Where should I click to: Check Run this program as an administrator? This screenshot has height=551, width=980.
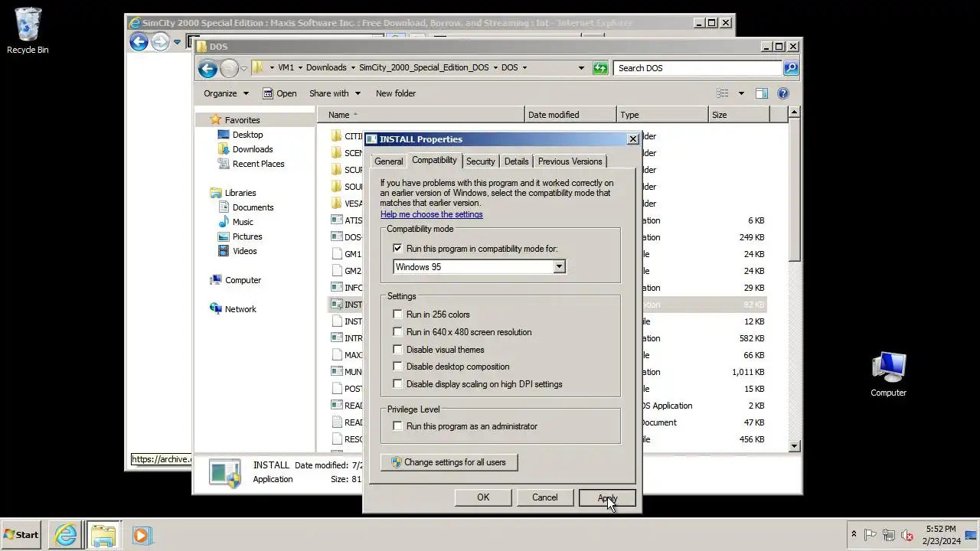(397, 426)
